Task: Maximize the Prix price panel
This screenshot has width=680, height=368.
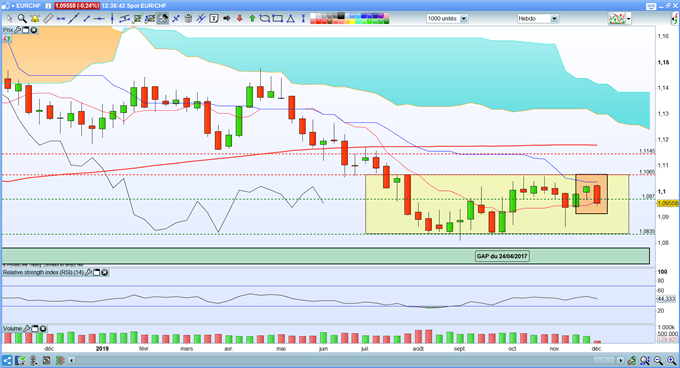Action: (26, 30)
